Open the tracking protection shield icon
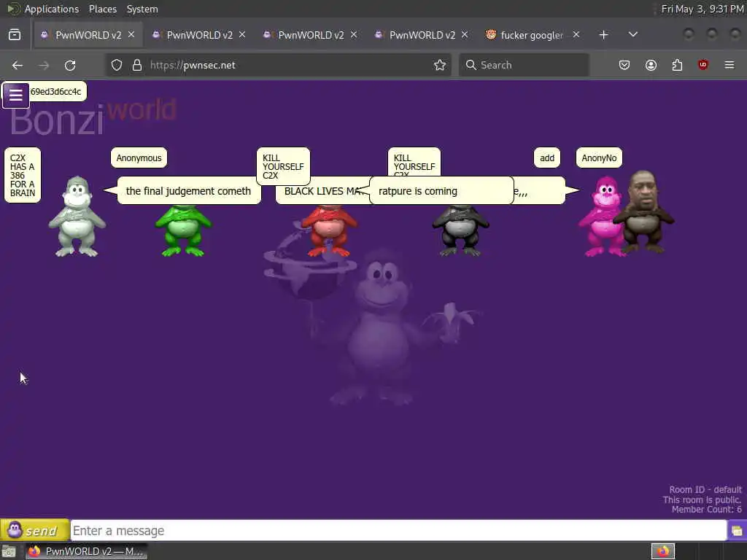The width and height of the screenshot is (747, 560). [117, 65]
